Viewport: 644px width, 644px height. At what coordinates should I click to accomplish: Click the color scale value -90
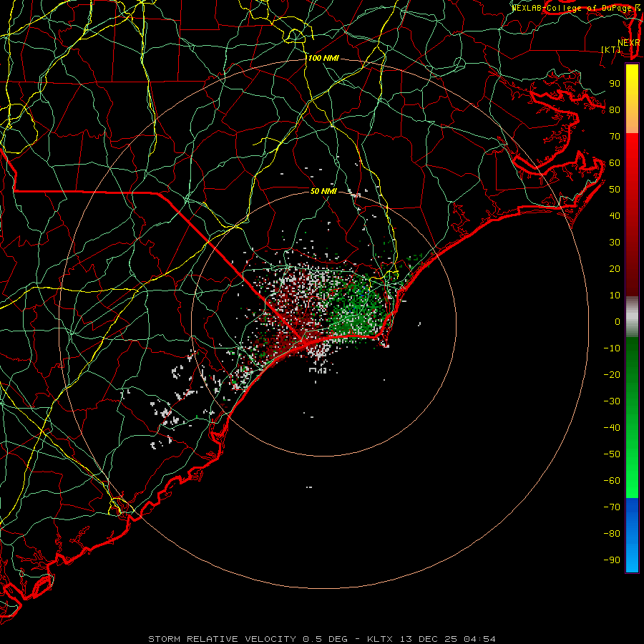tap(612, 560)
